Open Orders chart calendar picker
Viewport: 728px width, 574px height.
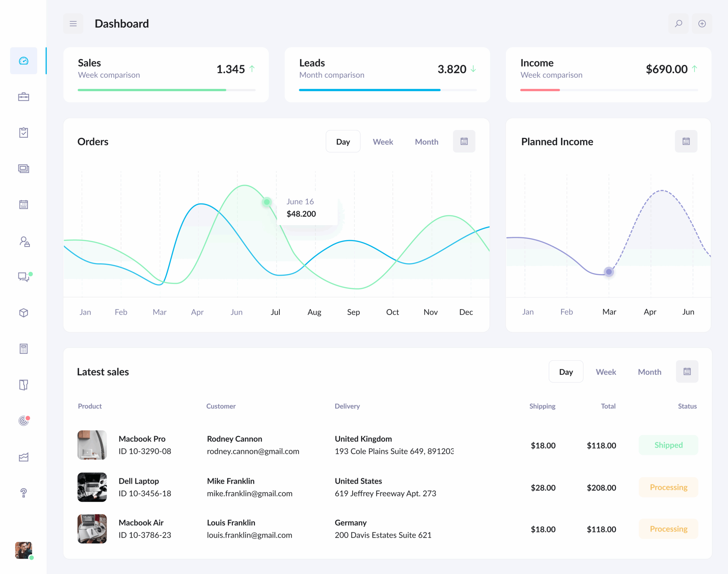464,141
